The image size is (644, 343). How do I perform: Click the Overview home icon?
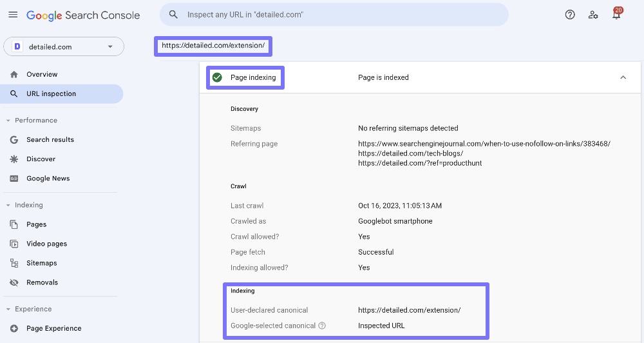(x=14, y=74)
